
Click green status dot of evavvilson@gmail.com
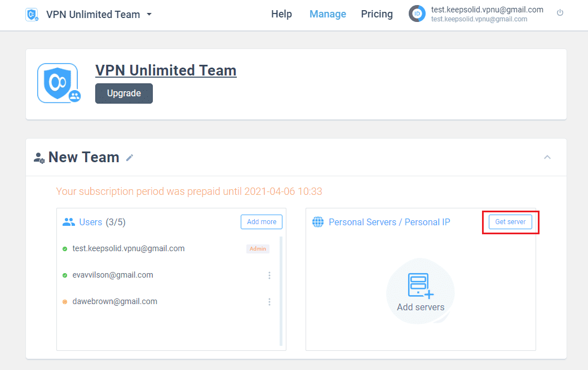(x=65, y=275)
